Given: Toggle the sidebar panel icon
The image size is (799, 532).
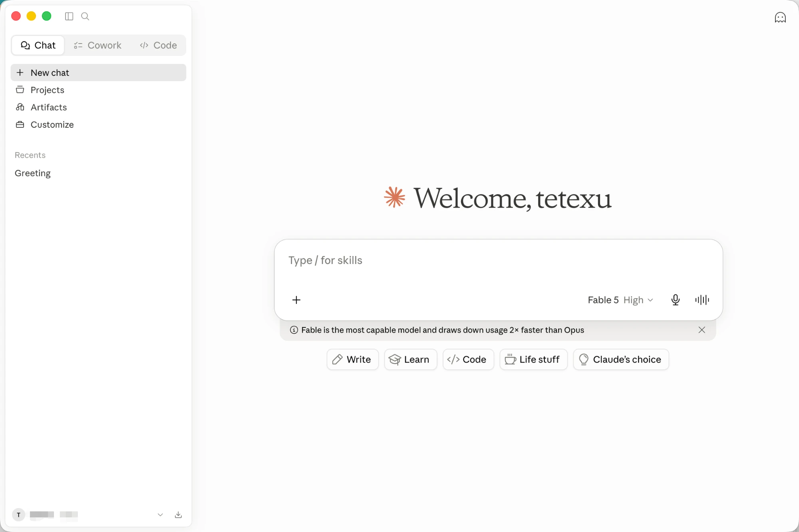Looking at the screenshot, I should pos(69,16).
